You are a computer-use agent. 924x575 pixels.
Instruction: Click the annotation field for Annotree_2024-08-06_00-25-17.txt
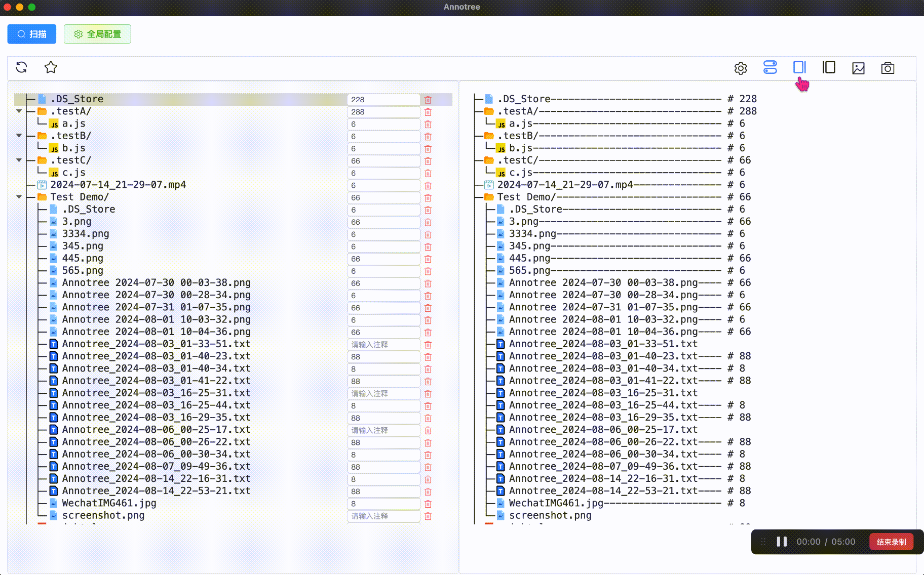click(383, 430)
